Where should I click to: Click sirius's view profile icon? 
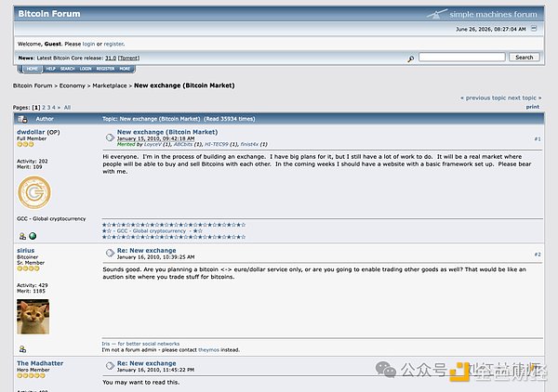coord(22,349)
